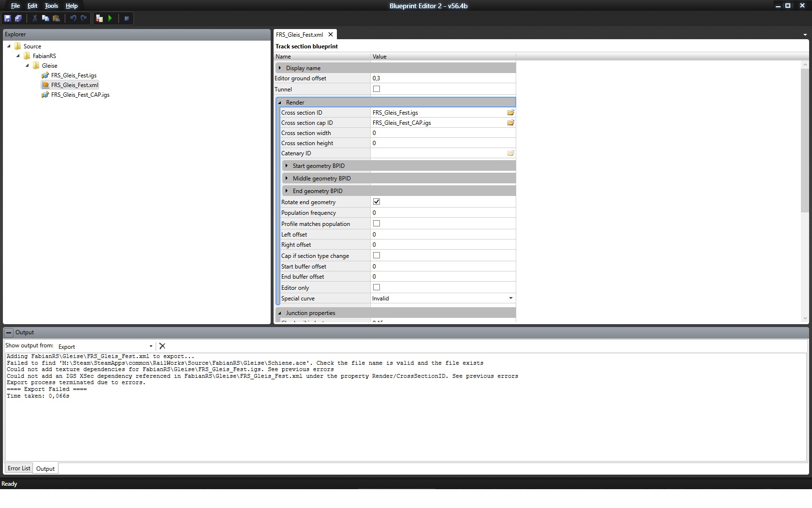
Task: Toggle the Editor only checkbox
Action: pos(377,287)
